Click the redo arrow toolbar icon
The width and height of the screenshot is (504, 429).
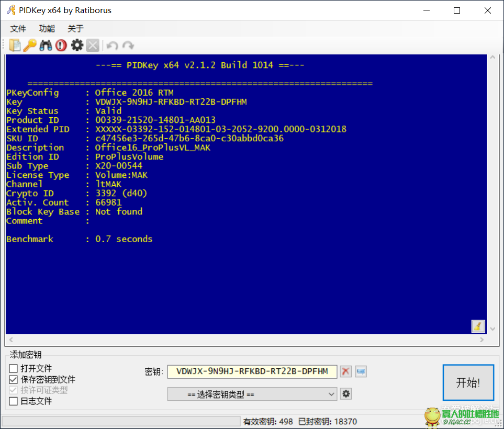tap(128, 46)
